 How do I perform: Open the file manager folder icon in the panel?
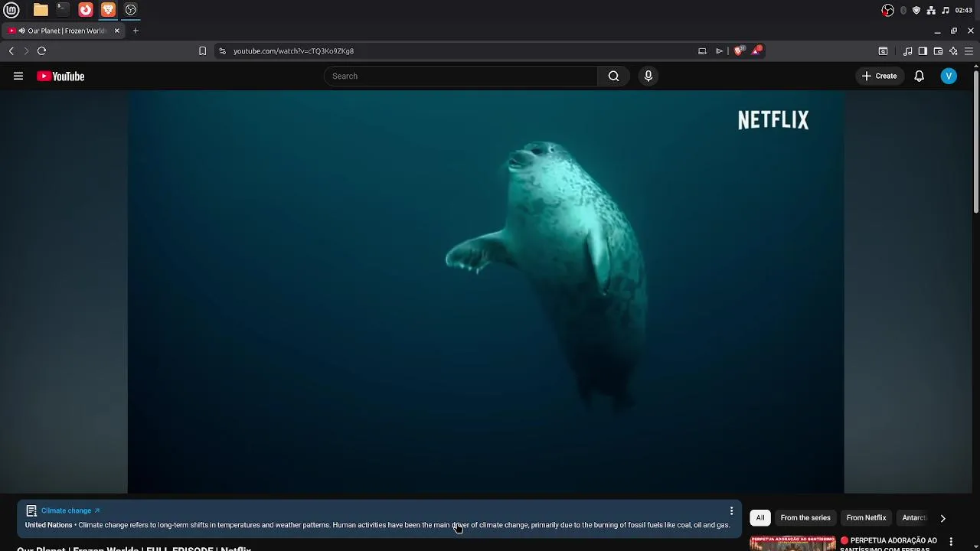[41, 10]
